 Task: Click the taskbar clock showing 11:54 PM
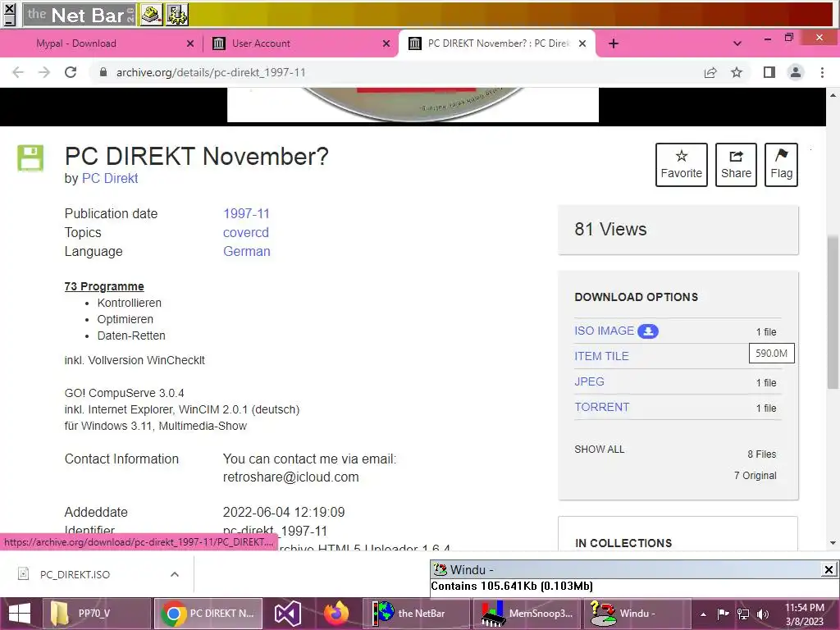tap(804, 614)
